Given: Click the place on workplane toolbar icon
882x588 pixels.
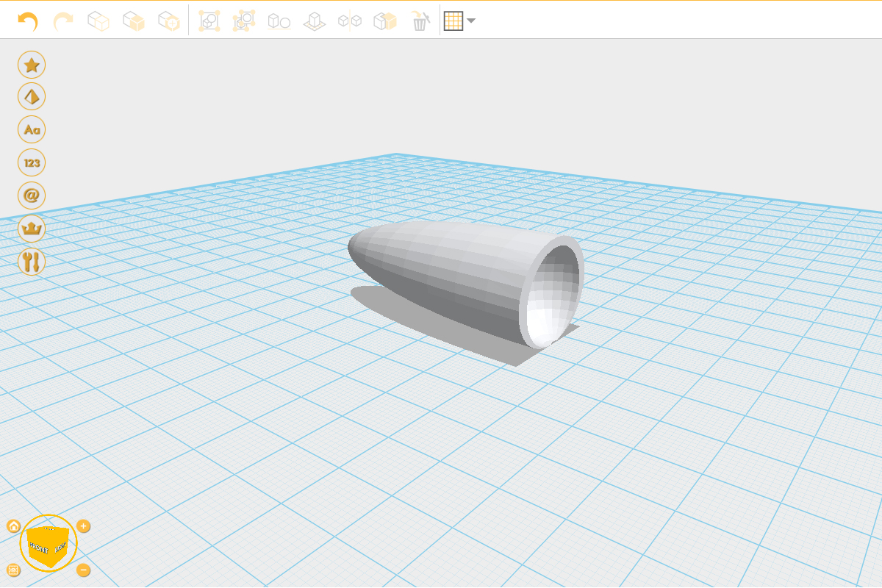Looking at the screenshot, I should (x=315, y=21).
